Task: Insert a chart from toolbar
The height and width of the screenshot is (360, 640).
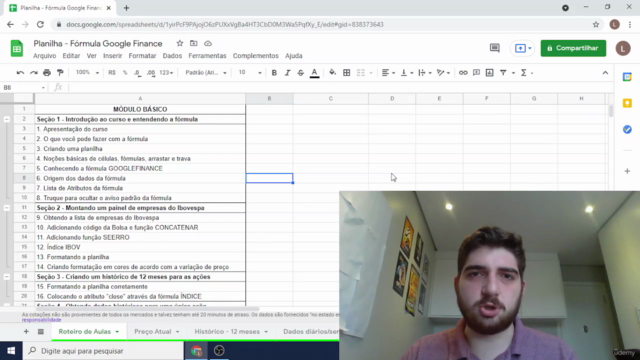Action: (x=489, y=73)
